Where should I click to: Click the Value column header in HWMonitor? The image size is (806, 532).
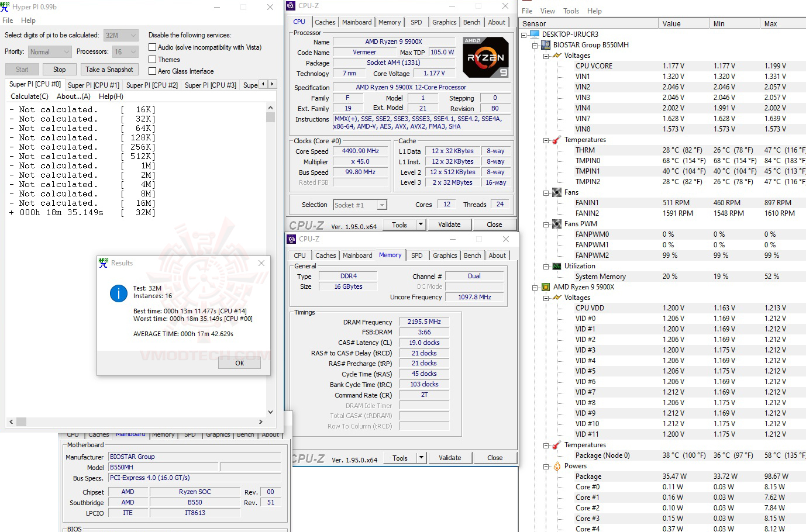click(x=683, y=24)
